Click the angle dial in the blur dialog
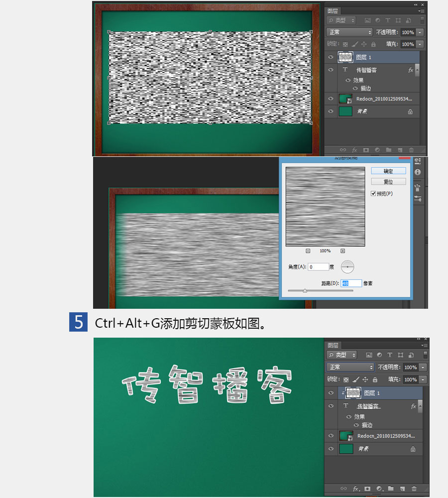Image resolution: width=448 pixels, height=498 pixels. (x=347, y=267)
